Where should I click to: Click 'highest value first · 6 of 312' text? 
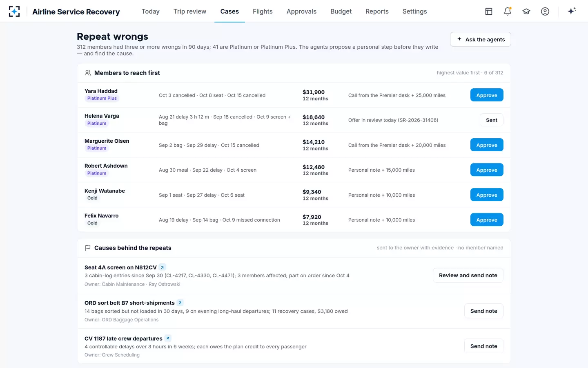click(470, 73)
